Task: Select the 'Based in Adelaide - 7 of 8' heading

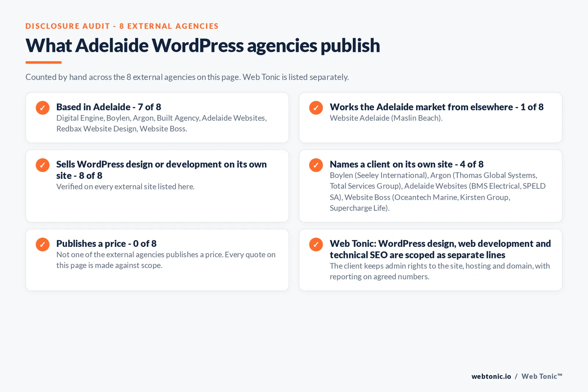Action: coord(109,107)
